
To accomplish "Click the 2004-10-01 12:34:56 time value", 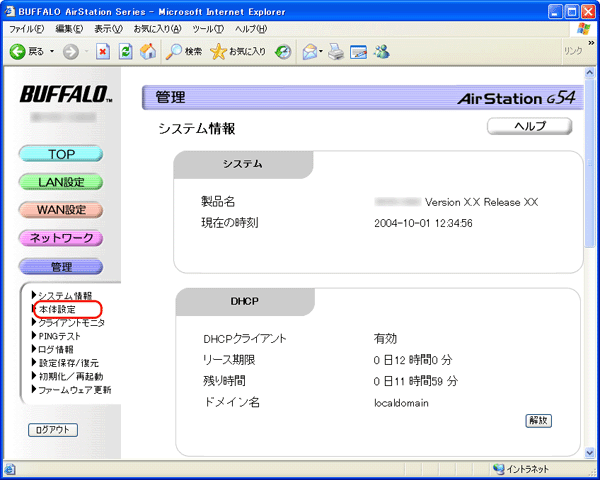I will pos(423,223).
